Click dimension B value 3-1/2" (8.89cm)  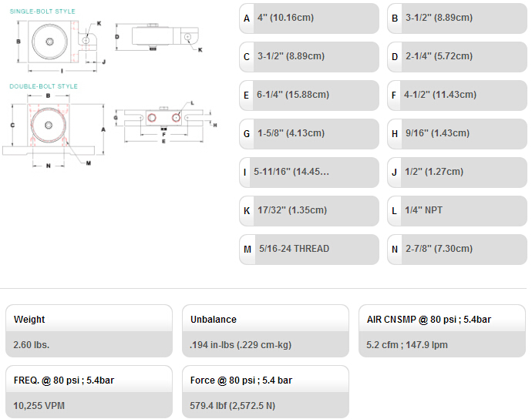tap(439, 18)
